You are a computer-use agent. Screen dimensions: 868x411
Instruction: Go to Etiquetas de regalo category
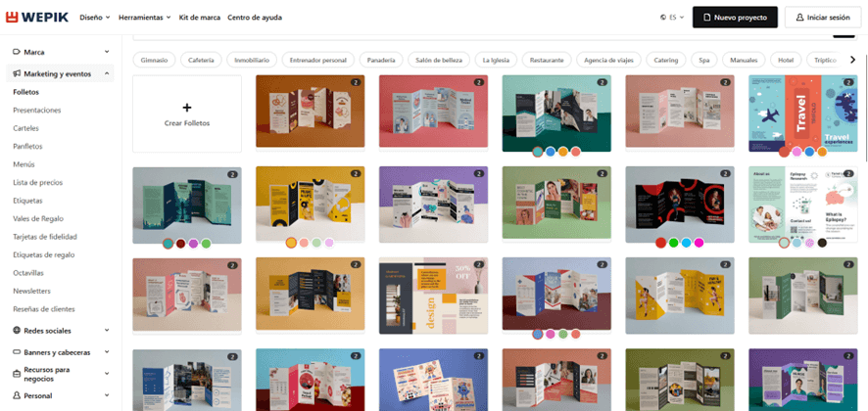(44, 255)
